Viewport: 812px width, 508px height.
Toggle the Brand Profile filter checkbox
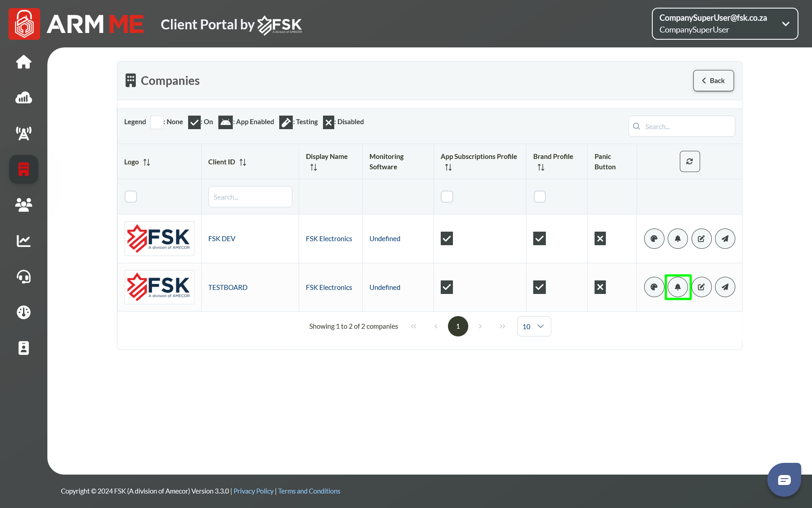click(540, 197)
